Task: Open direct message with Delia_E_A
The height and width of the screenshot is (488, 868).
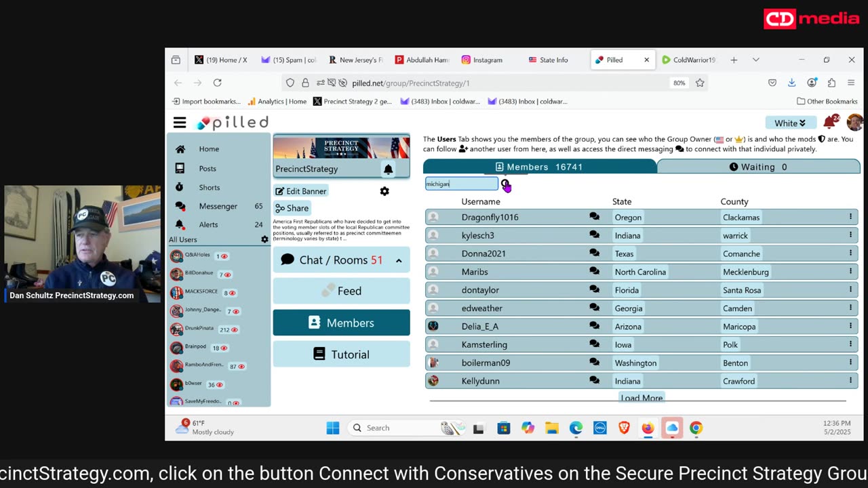Action: [x=594, y=326]
